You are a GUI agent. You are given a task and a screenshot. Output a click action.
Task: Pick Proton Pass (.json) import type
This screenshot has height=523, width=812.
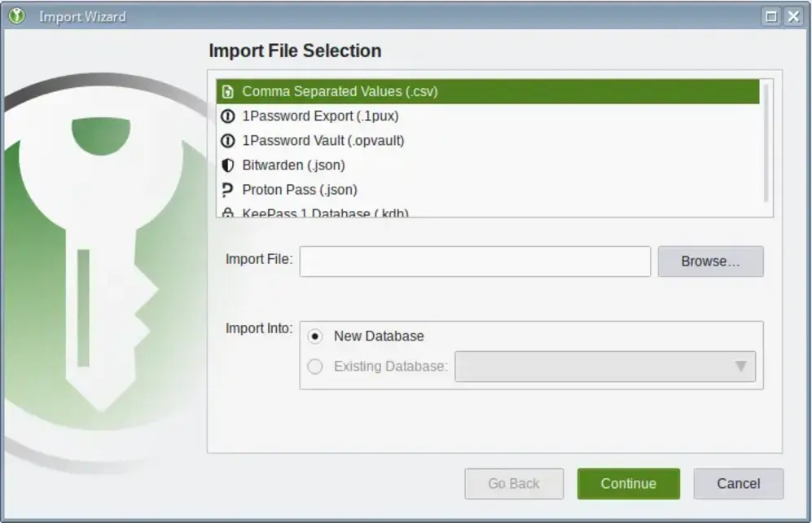pos(488,190)
